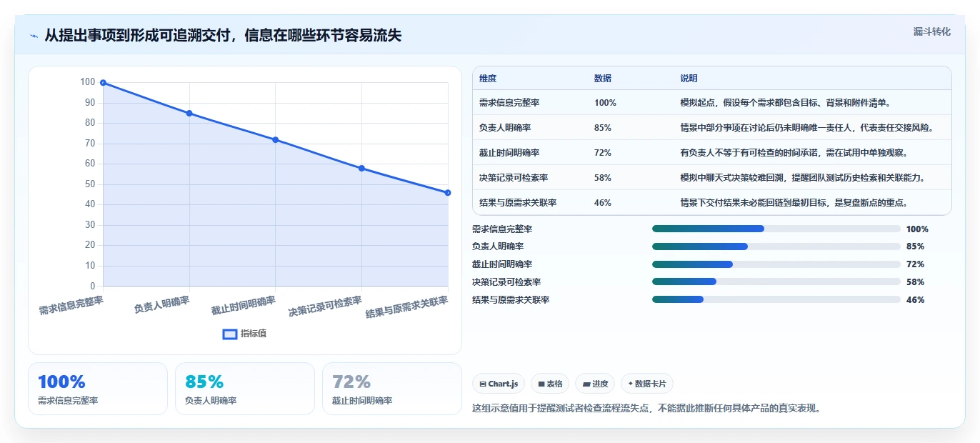
Task: Click the y-axis value 50
Action: click(x=90, y=184)
